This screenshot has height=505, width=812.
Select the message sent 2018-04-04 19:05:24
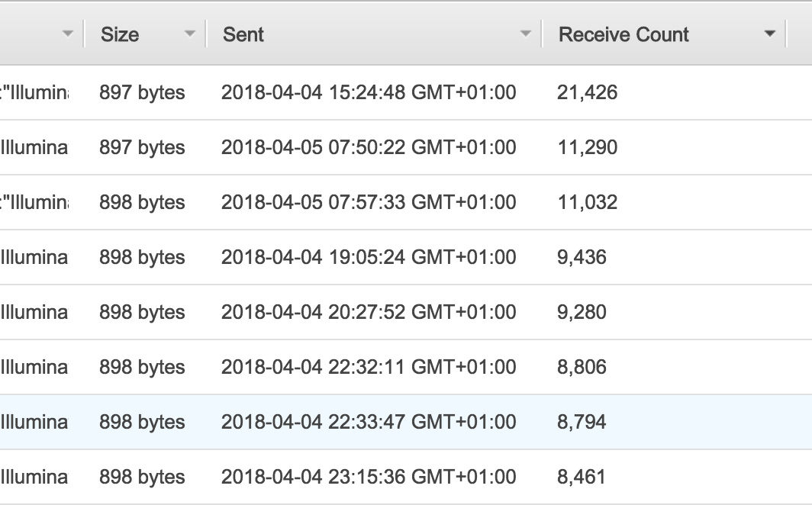pyautogui.click(x=368, y=257)
